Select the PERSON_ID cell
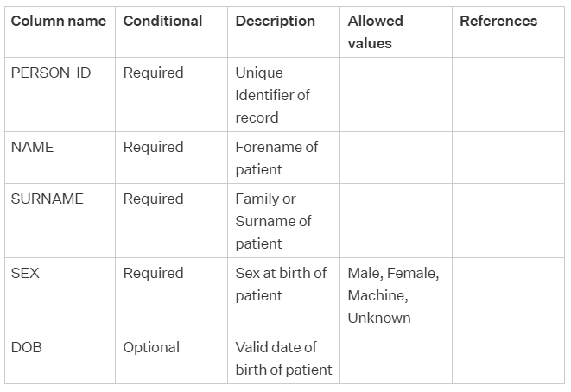This screenshot has width=571, height=392. (x=60, y=95)
